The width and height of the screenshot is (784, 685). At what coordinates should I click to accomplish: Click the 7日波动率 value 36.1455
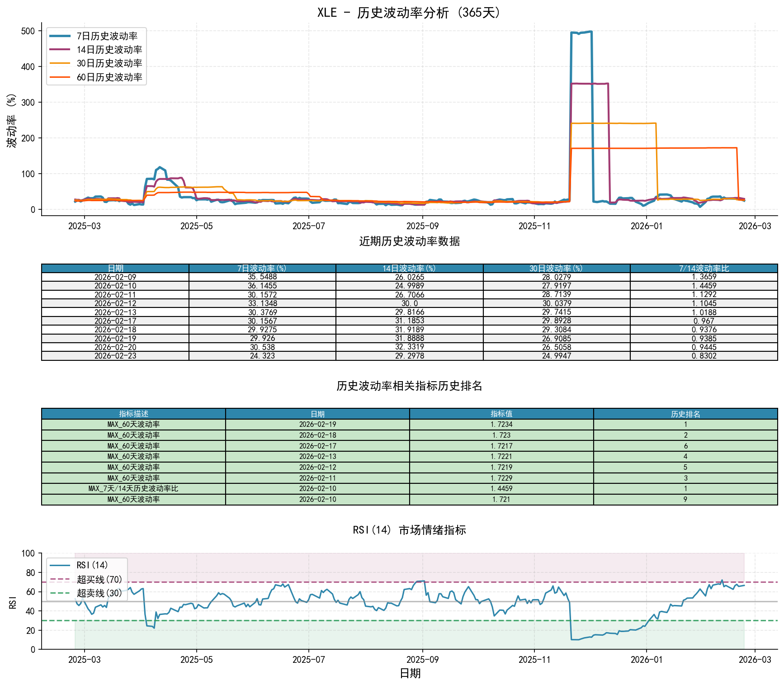tap(262, 286)
